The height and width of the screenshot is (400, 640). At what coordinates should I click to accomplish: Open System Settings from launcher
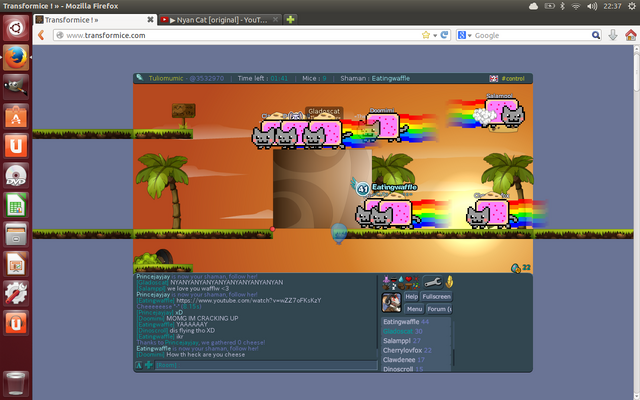click(x=16, y=293)
